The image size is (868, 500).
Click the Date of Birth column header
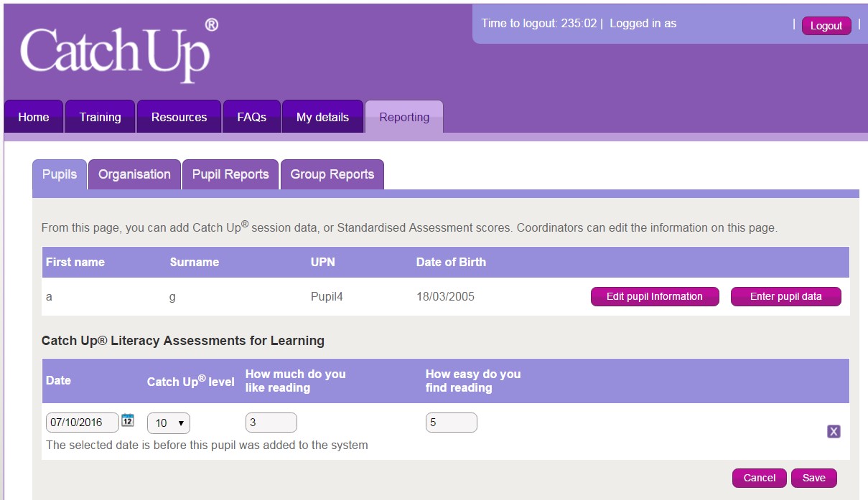pyautogui.click(x=451, y=262)
